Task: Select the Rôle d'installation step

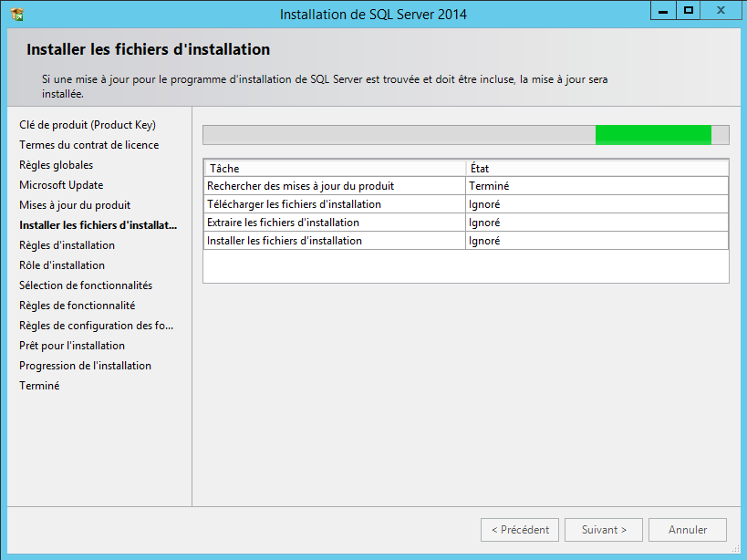Action: point(62,265)
